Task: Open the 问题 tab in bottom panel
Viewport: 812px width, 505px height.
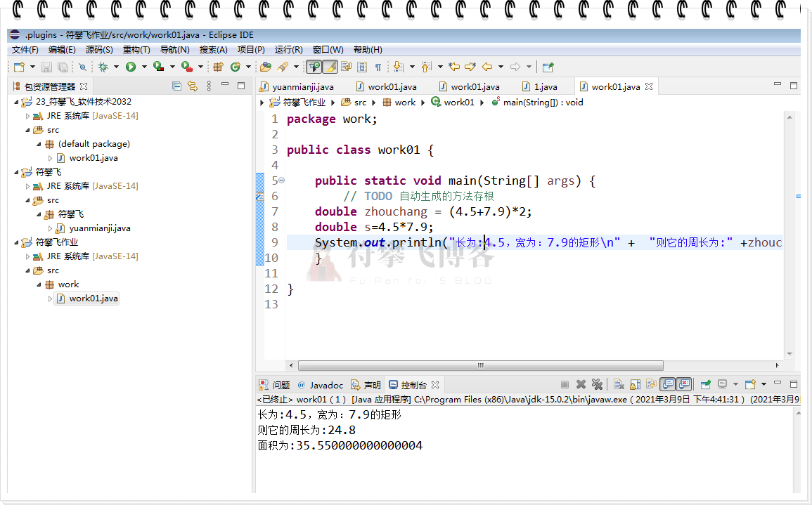Action: (274, 385)
